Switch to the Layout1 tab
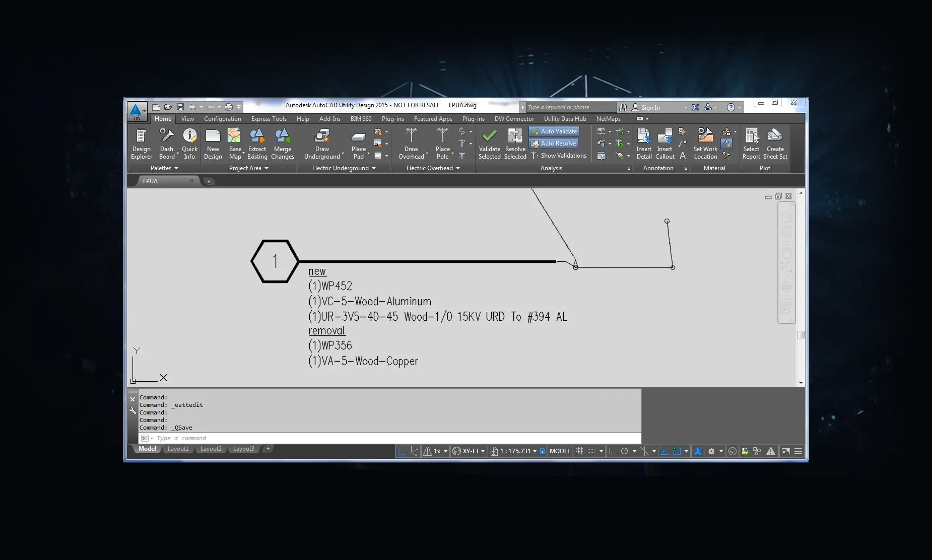Viewport: 932px width, 560px height. [x=178, y=449]
